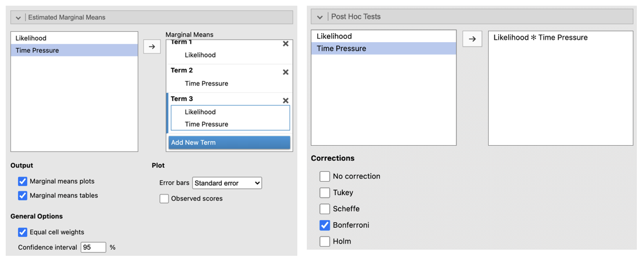Toggle Marginal means plots checkbox
644x262 pixels.
(22, 181)
